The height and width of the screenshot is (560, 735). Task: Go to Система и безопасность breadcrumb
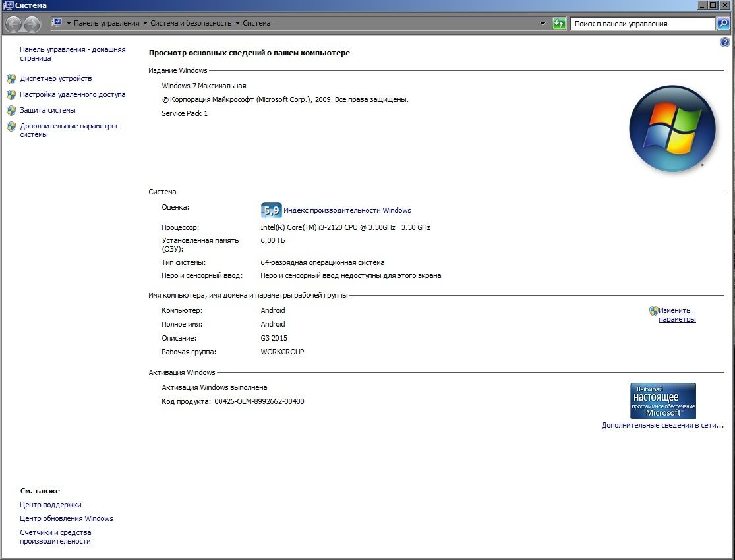[191, 24]
